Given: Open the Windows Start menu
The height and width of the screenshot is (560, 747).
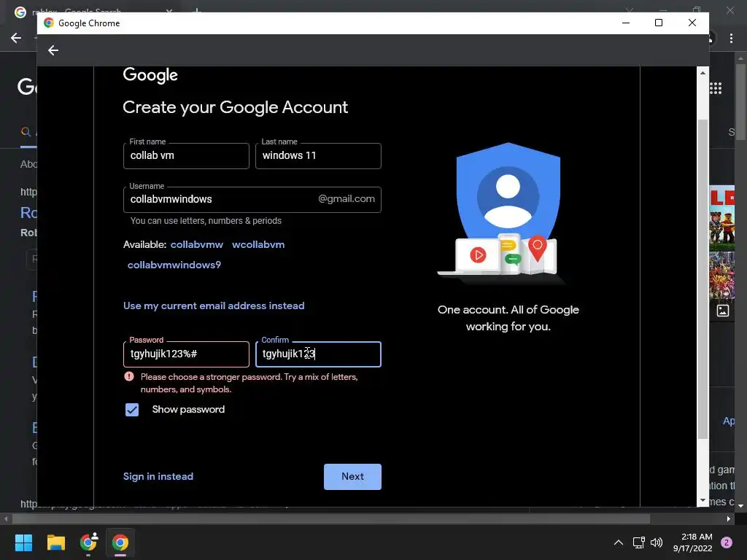Looking at the screenshot, I should tap(23, 542).
